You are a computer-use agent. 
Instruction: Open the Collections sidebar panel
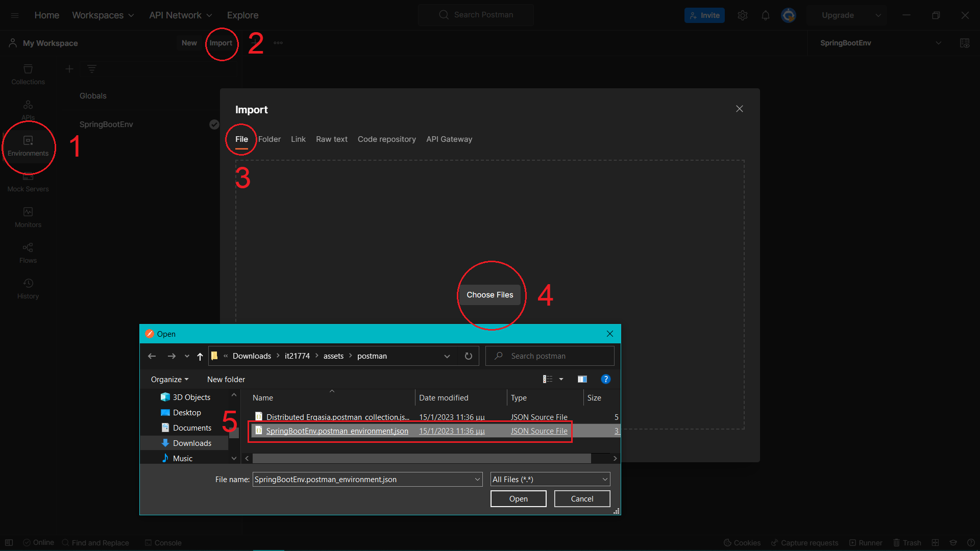[28, 74]
